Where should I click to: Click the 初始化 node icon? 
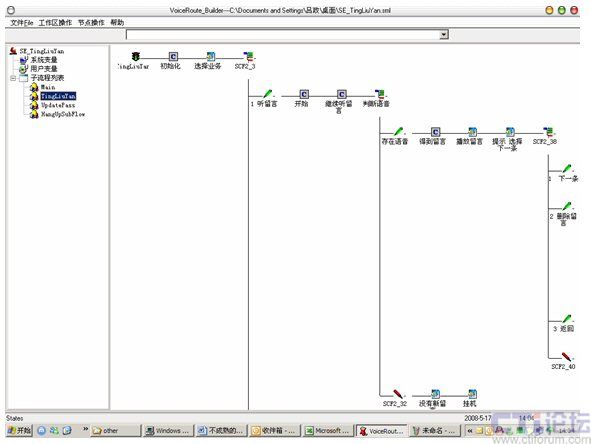[173, 57]
